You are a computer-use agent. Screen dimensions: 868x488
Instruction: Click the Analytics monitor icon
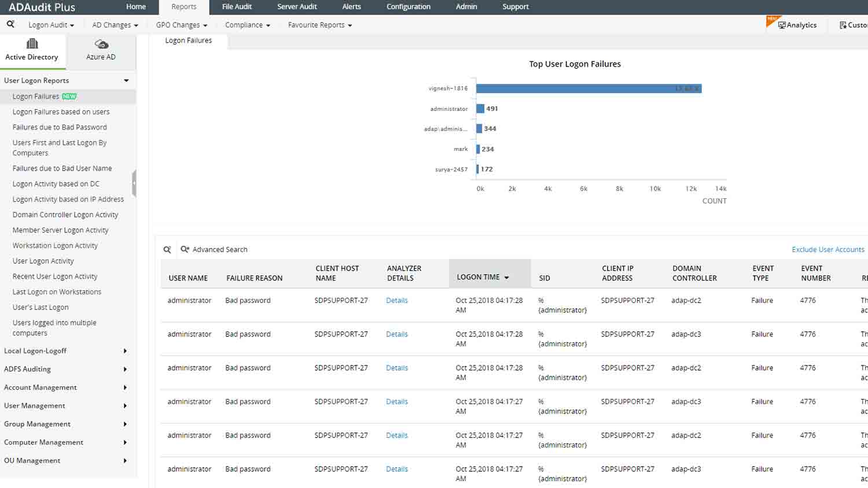pyautogui.click(x=782, y=25)
